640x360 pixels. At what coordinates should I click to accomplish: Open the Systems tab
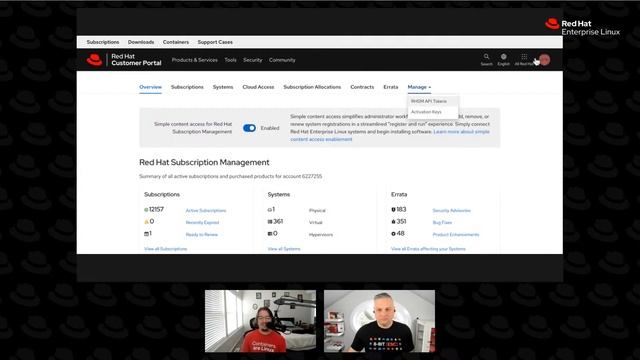(x=223, y=87)
